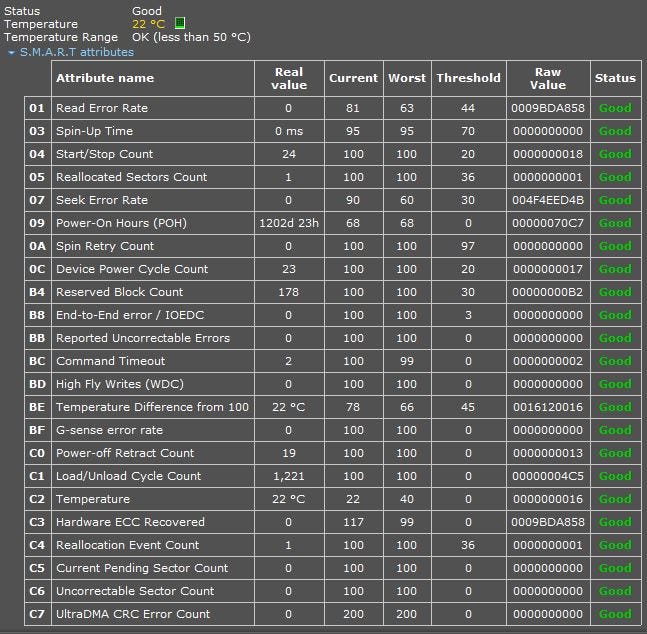Click Good status for UltraDMA CRC Error Count
The width and height of the screenshot is (647, 634).
[x=615, y=614]
